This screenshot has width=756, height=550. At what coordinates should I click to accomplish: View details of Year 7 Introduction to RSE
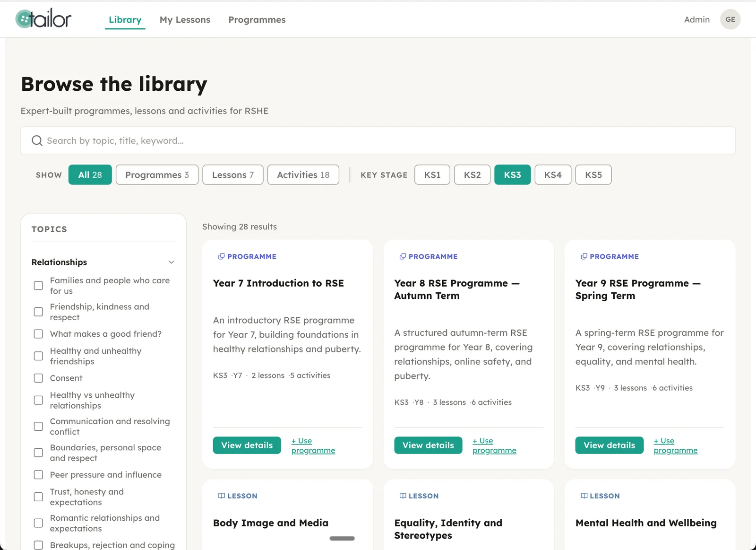coord(247,445)
